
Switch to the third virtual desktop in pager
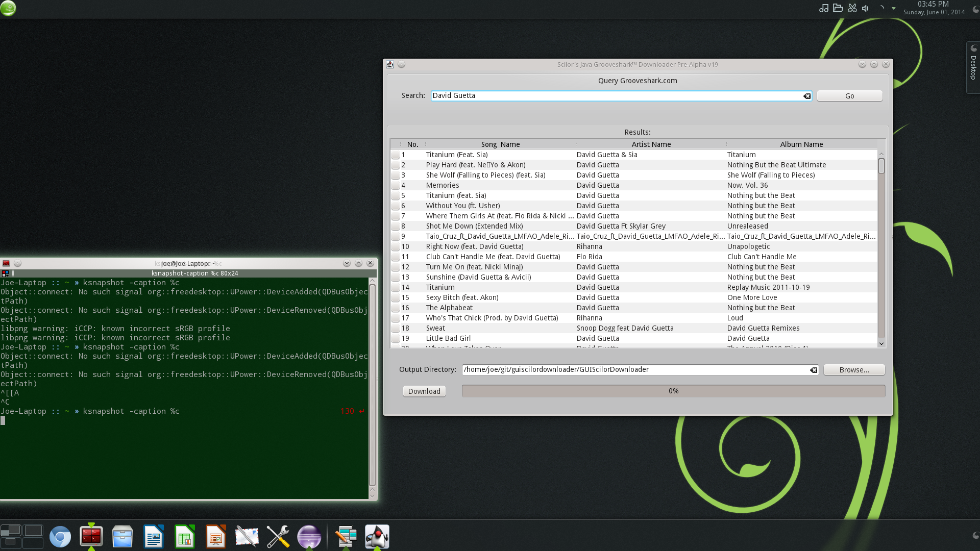tap(11, 543)
